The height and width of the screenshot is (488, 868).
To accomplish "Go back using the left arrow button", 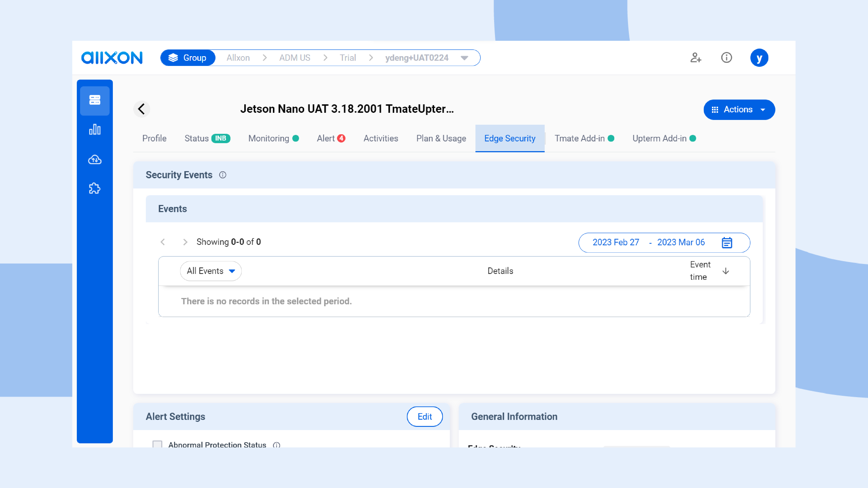I will click(141, 109).
